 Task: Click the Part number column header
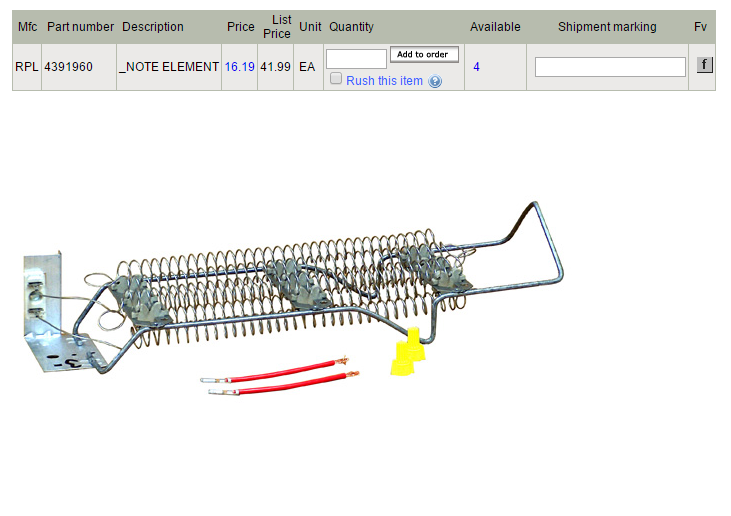point(80,27)
